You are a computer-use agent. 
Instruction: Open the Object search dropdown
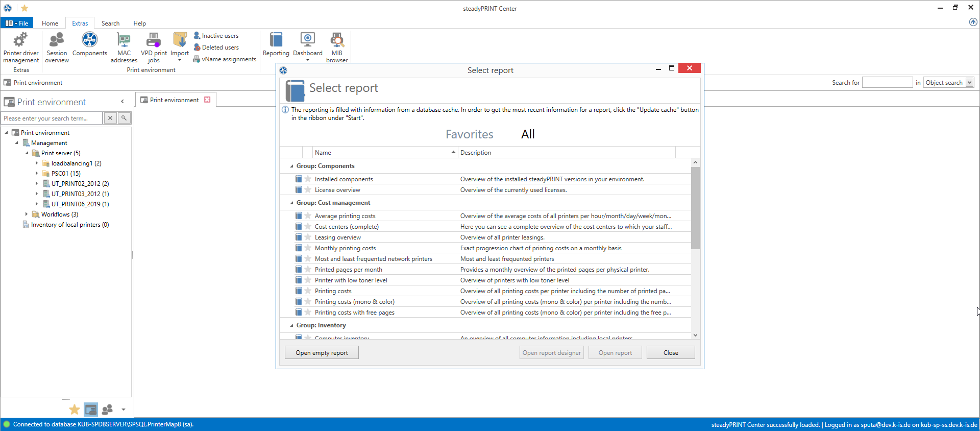[x=969, y=82]
